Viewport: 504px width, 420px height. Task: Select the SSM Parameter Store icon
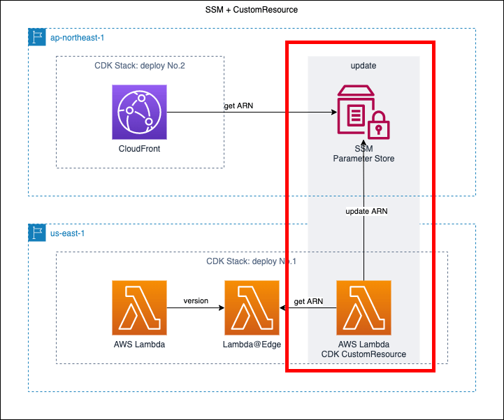[x=363, y=112]
